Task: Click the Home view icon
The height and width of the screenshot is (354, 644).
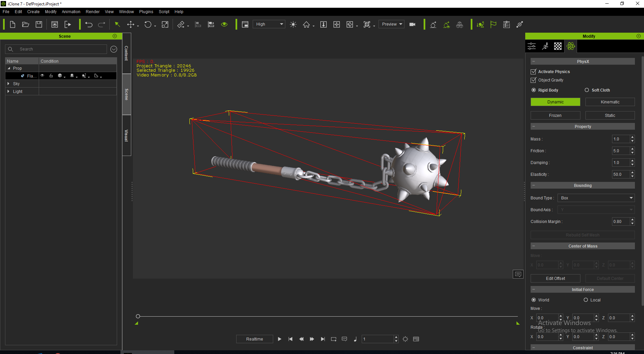Action: coord(306,24)
